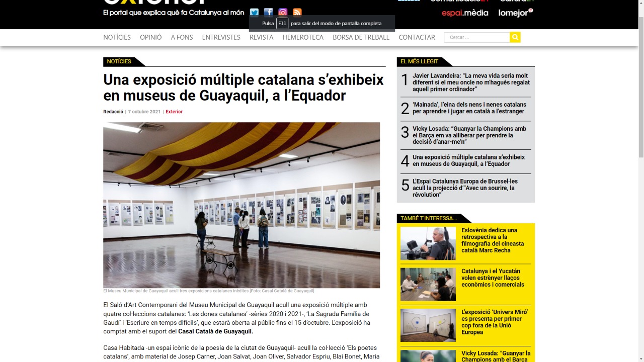Click the Marc Recha cameraman thumbnail

[x=428, y=243]
